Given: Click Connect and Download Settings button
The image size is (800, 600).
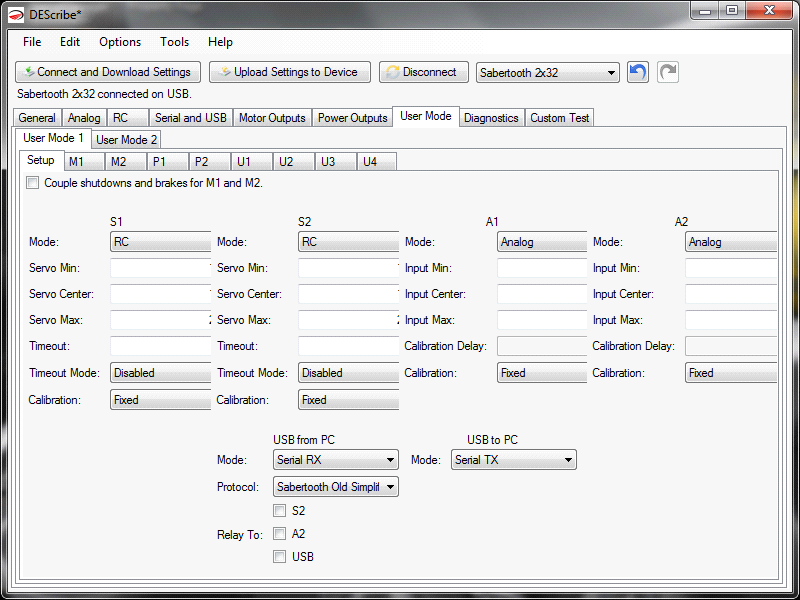Looking at the screenshot, I should point(108,72).
